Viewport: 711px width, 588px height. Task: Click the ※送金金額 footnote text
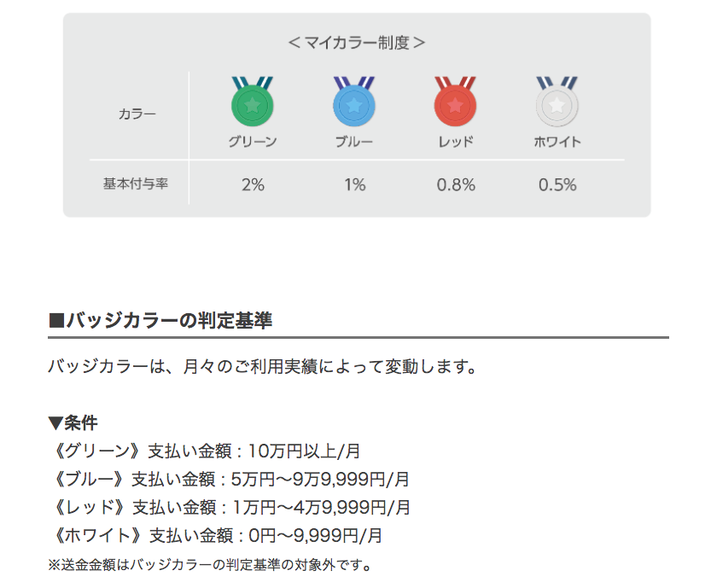(211, 564)
